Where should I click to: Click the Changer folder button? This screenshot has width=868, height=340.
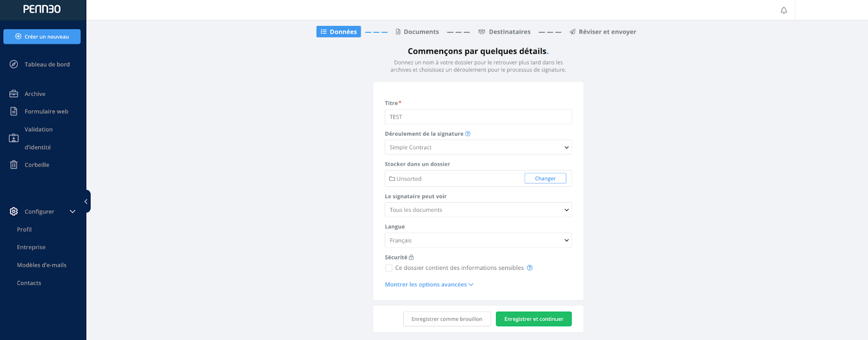pyautogui.click(x=545, y=179)
